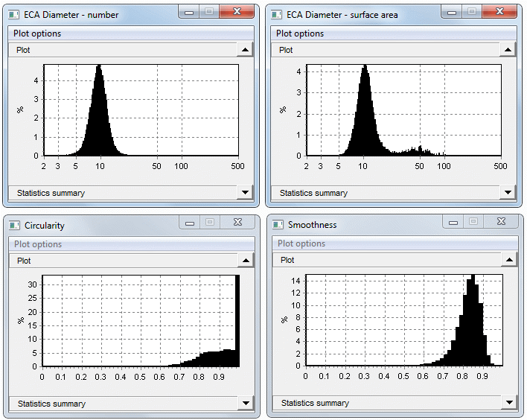Open Plot options in ECA Diameter - surface area window

300,34
